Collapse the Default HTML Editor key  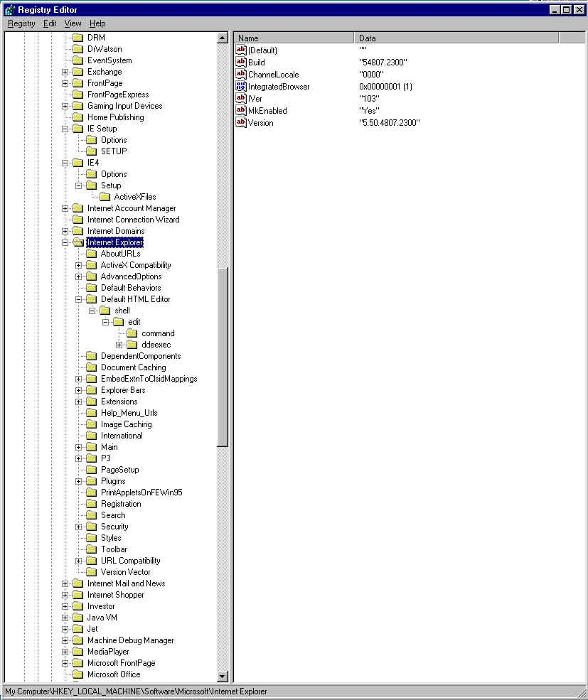(79, 299)
